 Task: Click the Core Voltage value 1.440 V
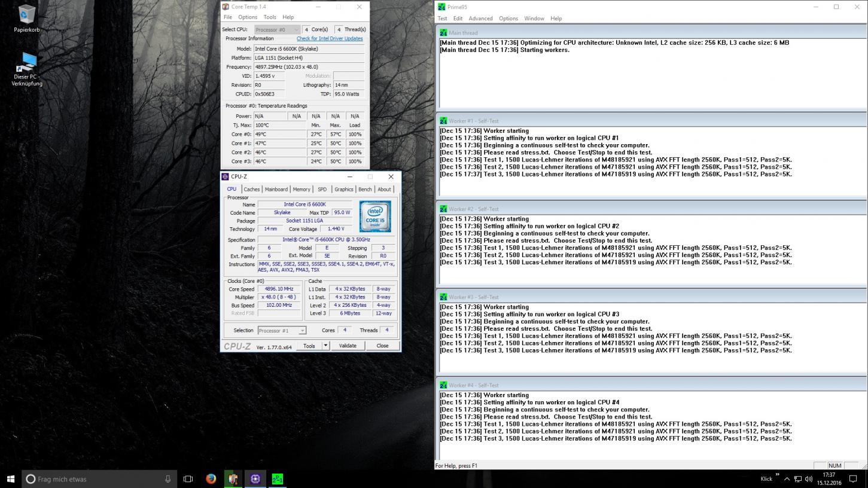tap(336, 229)
